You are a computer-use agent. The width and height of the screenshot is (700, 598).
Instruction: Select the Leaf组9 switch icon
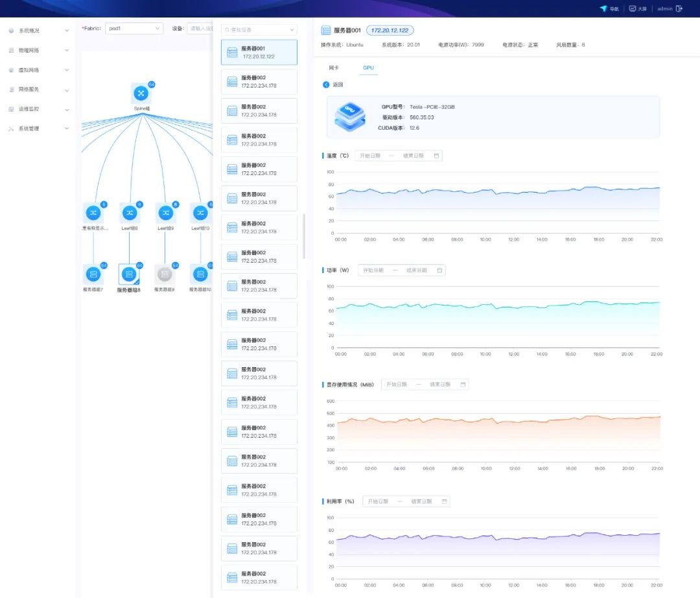coord(165,213)
